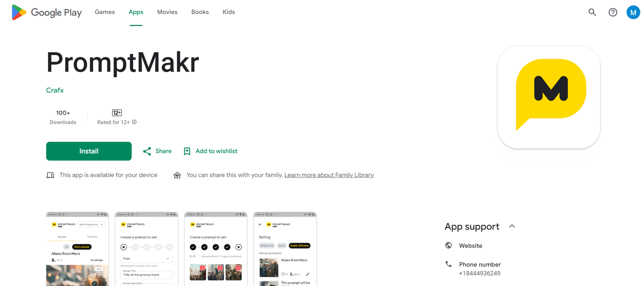Collapse the App support section
This screenshot has height=286, width=644.
512,226
